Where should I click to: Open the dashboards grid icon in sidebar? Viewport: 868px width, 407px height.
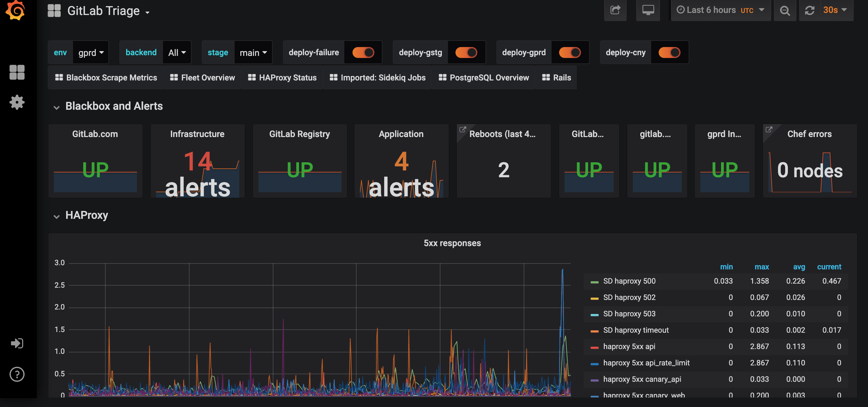pyautogui.click(x=17, y=72)
